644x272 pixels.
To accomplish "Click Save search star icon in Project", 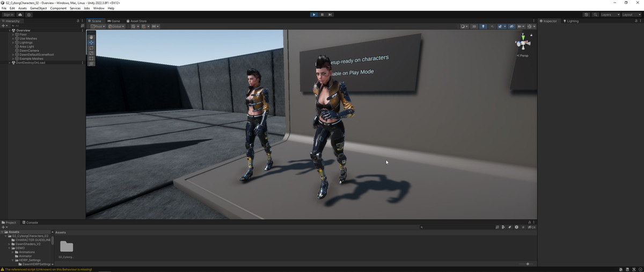I will (523, 227).
